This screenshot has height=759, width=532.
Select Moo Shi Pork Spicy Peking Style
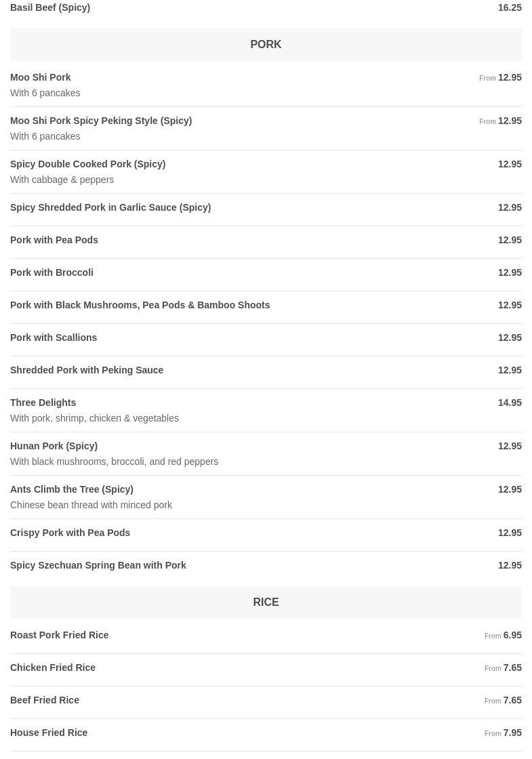coord(101,121)
